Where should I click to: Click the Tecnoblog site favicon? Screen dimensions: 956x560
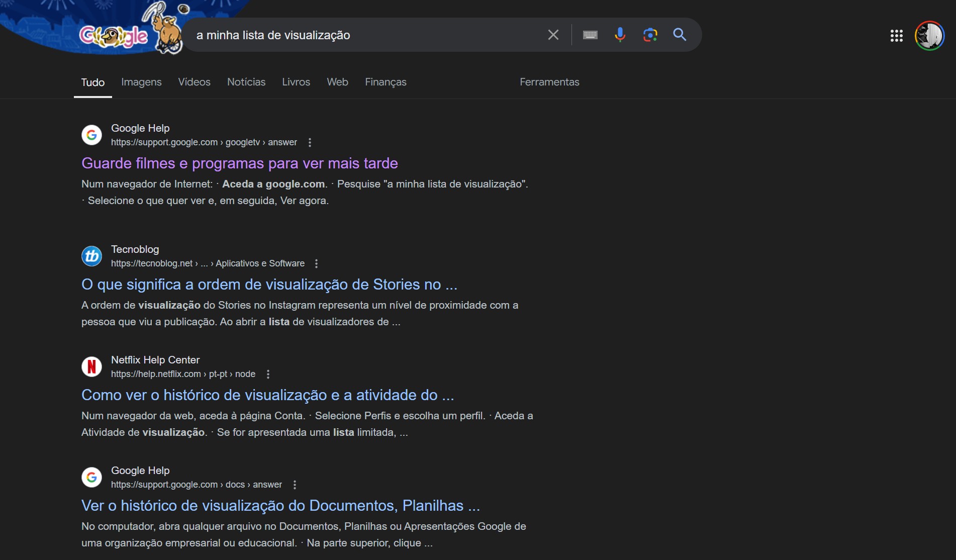[91, 256]
